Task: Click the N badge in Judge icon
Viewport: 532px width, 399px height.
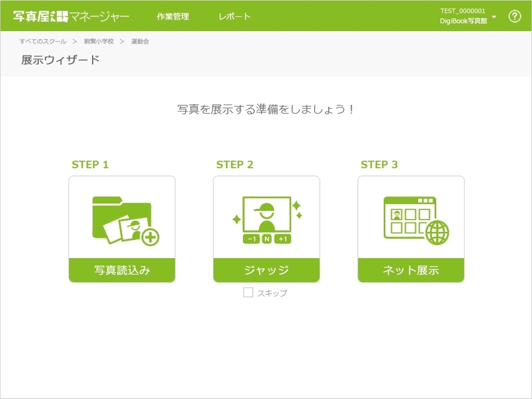Action: pyautogui.click(x=267, y=239)
